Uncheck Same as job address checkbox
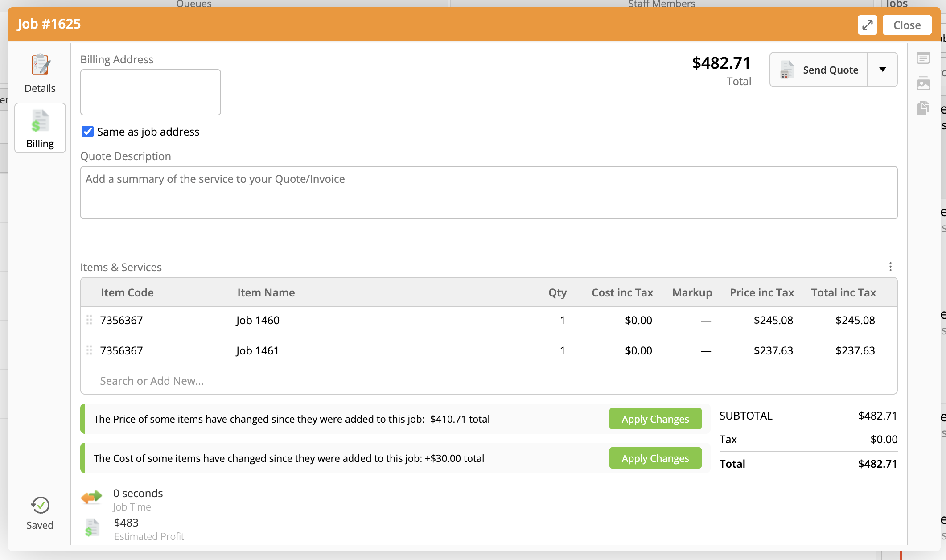 point(88,132)
